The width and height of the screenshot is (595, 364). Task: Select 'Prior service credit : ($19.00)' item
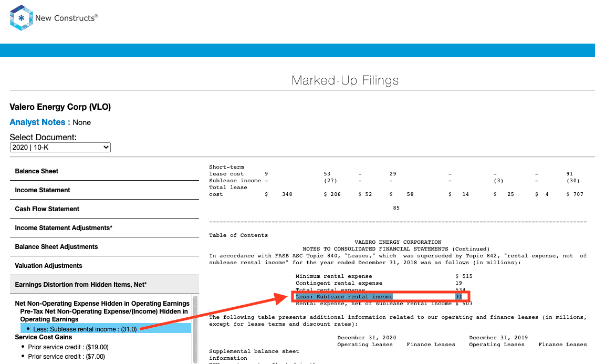68,347
